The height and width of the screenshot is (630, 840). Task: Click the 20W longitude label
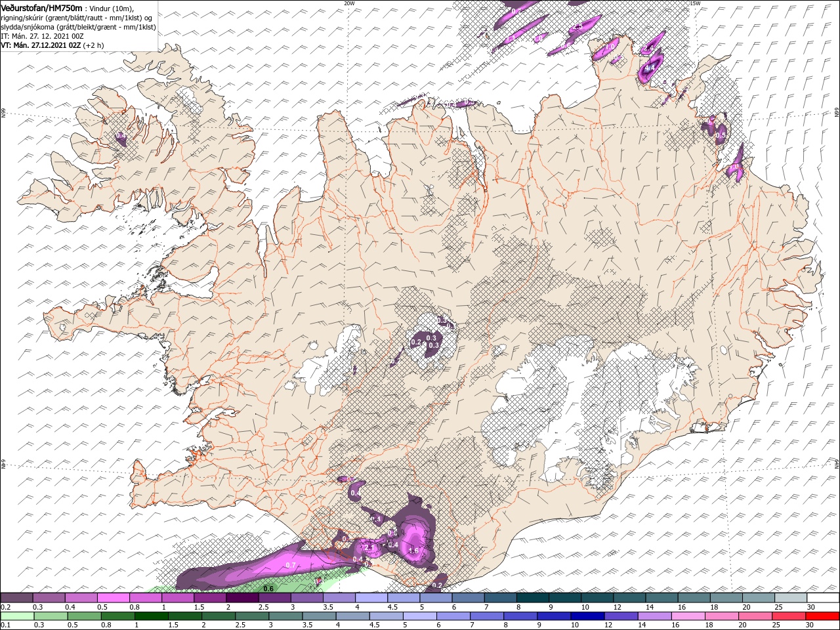(349, 3)
